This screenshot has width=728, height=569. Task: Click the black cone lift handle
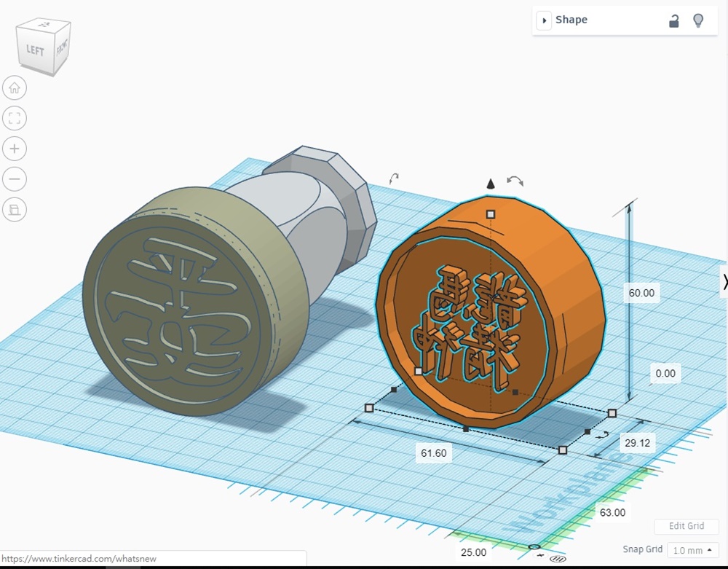point(491,184)
